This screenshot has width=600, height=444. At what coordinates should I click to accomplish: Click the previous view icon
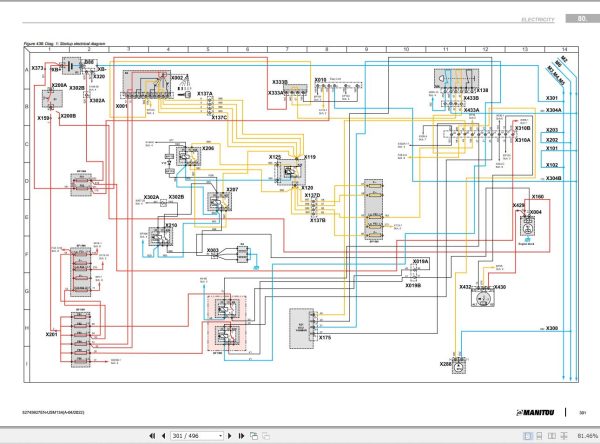254,436
